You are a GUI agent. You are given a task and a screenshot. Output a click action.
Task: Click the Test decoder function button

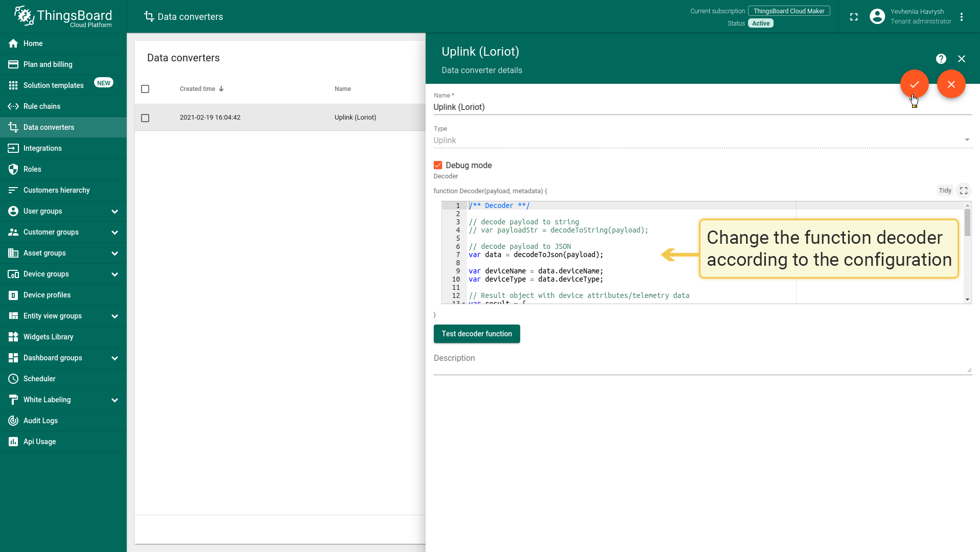pyautogui.click(x=476, y=334)
